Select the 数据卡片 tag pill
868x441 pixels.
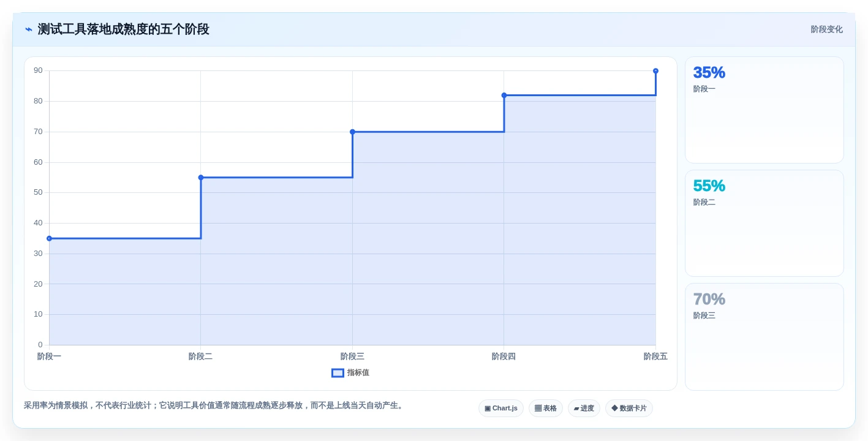point(629,408)
